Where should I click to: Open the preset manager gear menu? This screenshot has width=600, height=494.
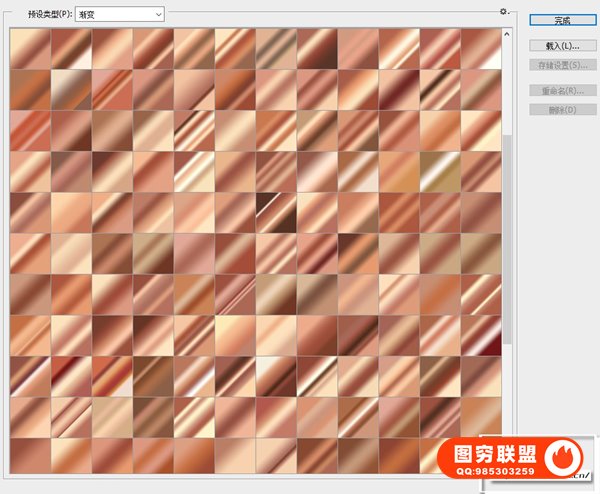(504, 13)
